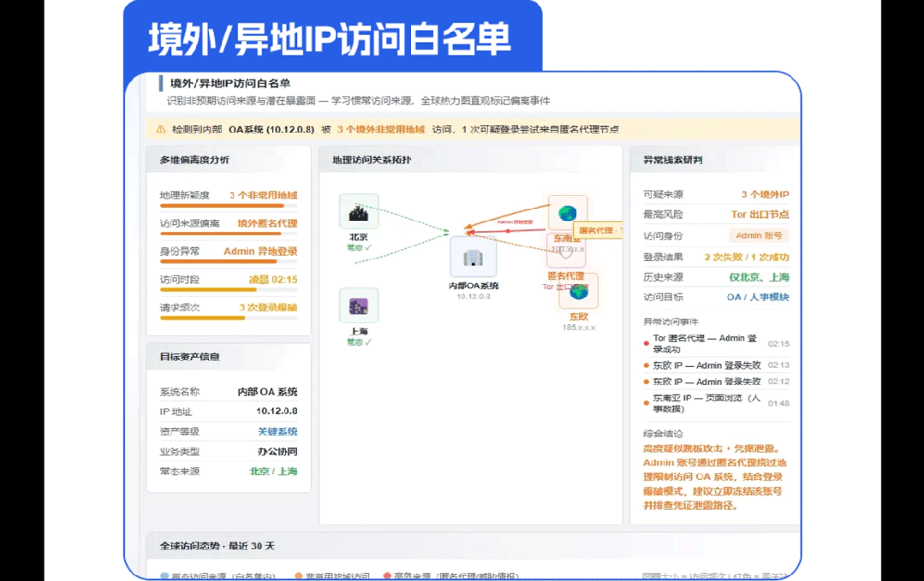Click the 02:13 东欧 IP login failure event
The height and width of the screenshot is (581, 924).
pyautogui.click(x=716, y=365)
